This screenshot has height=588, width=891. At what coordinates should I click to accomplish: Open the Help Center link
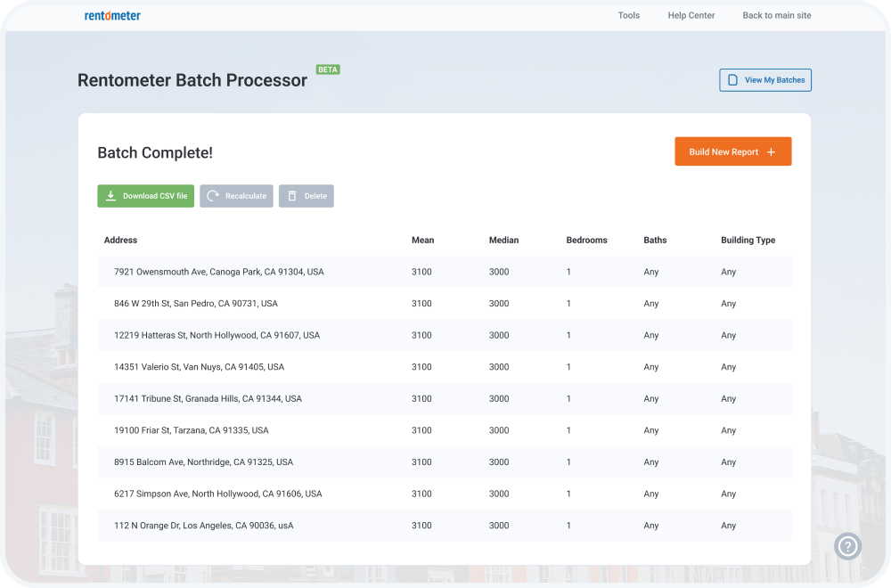tap(691, 15)
